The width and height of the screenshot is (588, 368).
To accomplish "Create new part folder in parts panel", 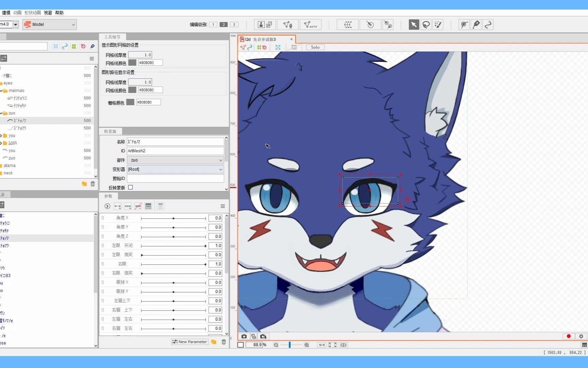I will 84,184.
